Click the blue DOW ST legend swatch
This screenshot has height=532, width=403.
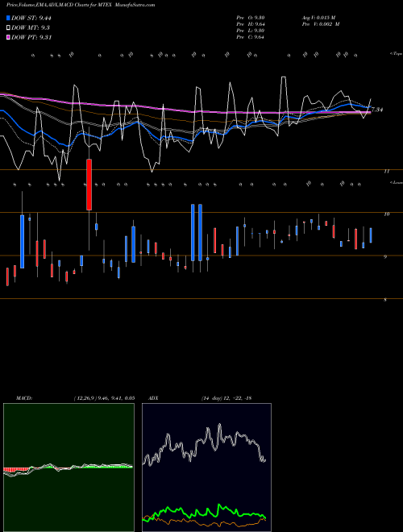(9, 18)
